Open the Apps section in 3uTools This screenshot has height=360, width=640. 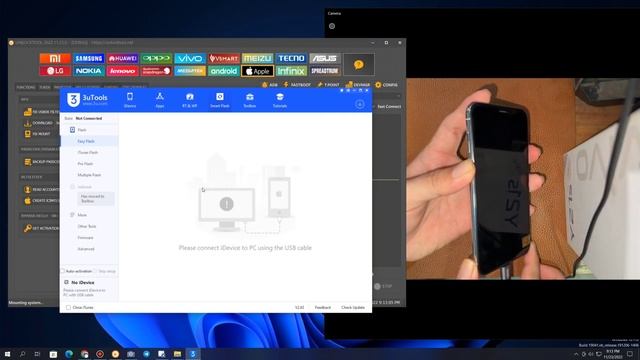160,100
